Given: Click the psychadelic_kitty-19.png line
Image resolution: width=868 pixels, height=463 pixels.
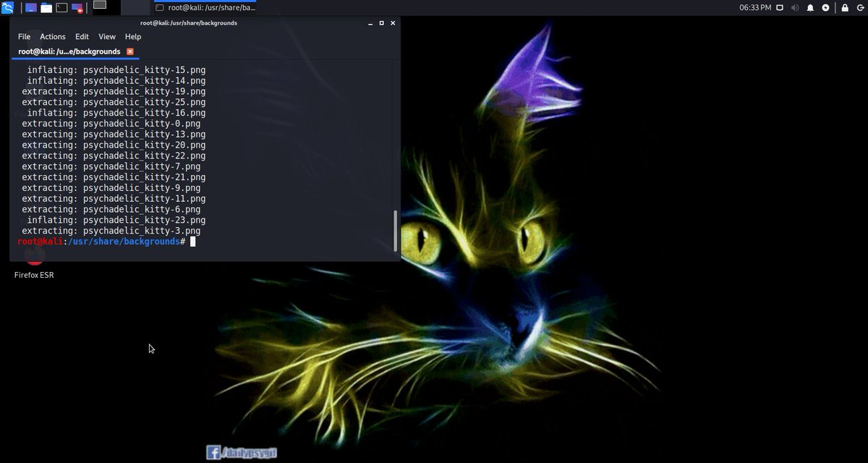Looking at the screenshot, I should (114, 92).
